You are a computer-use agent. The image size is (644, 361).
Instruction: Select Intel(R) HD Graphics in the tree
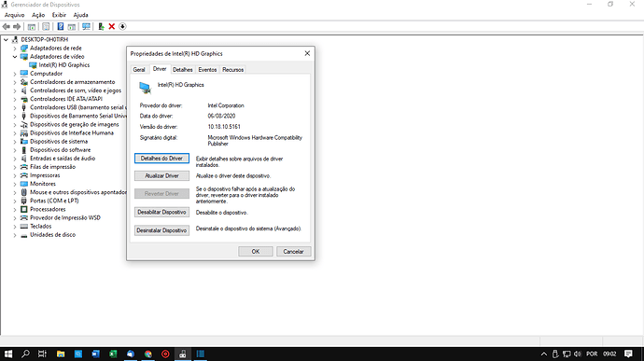tap(64, 65)
